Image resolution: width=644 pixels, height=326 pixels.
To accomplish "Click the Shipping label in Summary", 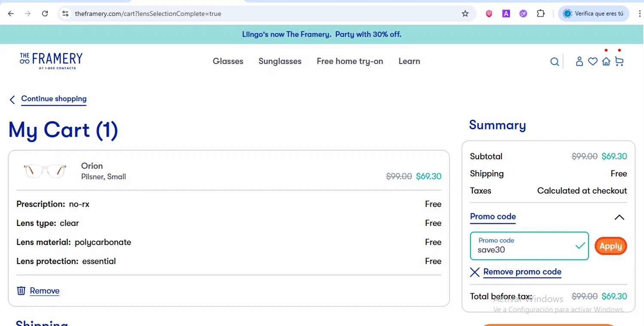I will (487, 174).
